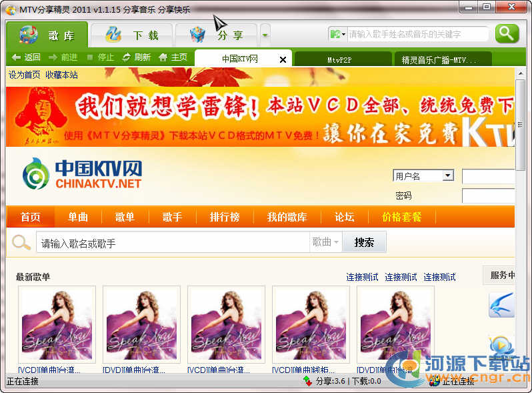Viewport: 532px width, 393px height.
Task: Open the fourth Speak Now album thumbnail
Action: tap(311, 325)
